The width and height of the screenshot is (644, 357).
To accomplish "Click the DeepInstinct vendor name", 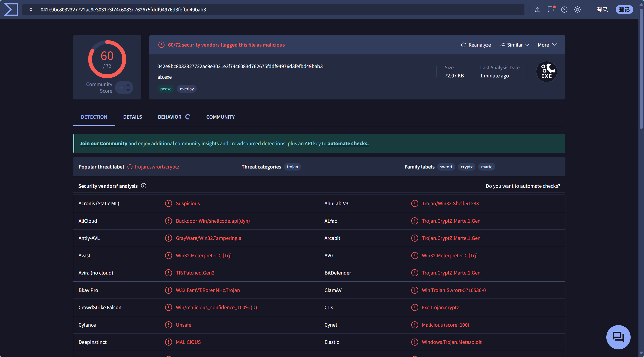I will coord(93,342).
